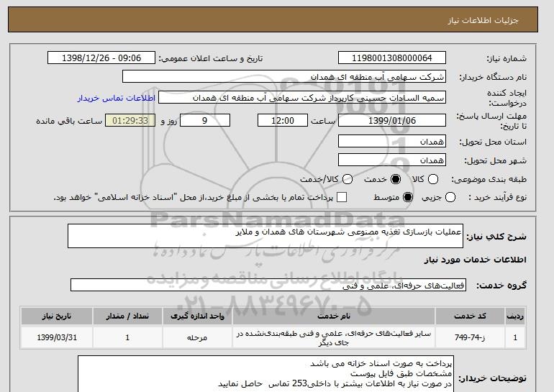
Task: Click the unit cell مرحله
Action: click(x=198, y=337)
